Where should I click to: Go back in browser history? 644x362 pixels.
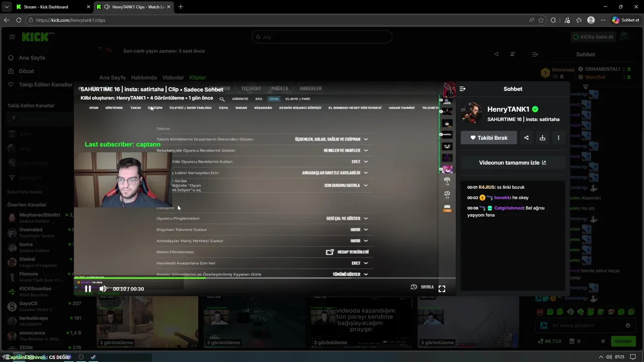click(7, 20)
